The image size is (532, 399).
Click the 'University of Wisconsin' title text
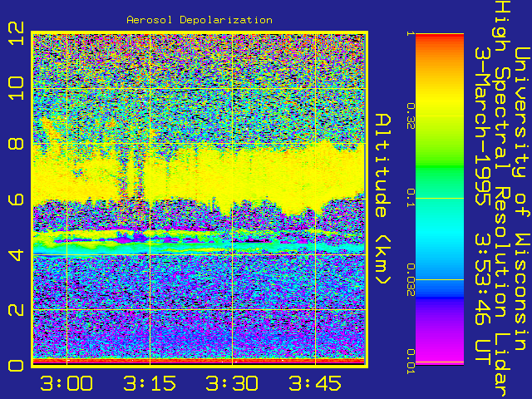pyautogui.click(x=523, y=199)
